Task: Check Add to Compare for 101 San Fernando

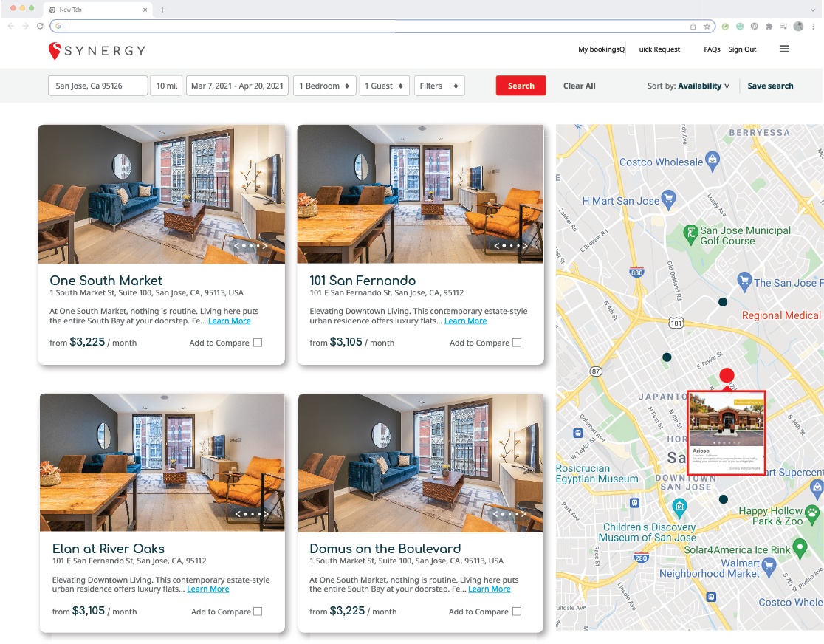Action: pos(516,342)
